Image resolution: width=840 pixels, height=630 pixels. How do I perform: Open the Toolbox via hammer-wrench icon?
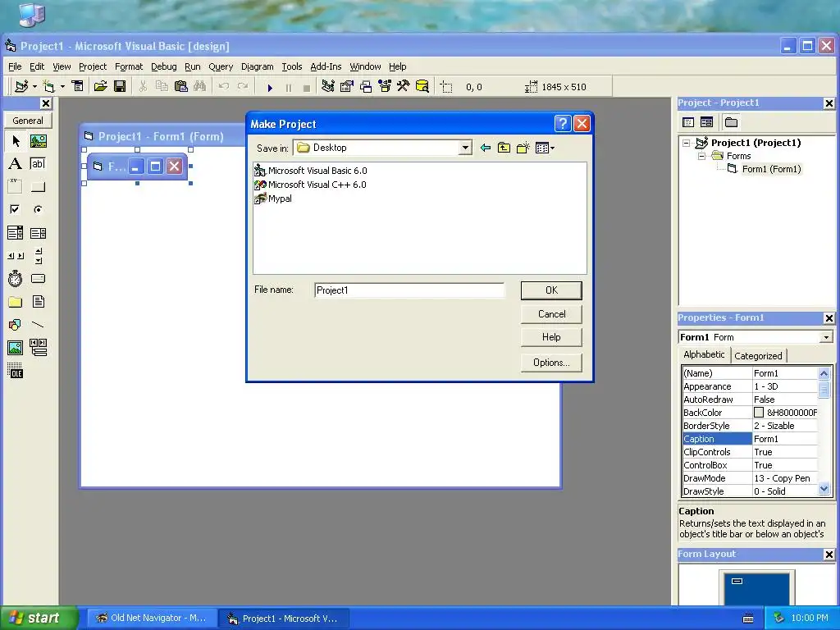[x=404, y=86]
